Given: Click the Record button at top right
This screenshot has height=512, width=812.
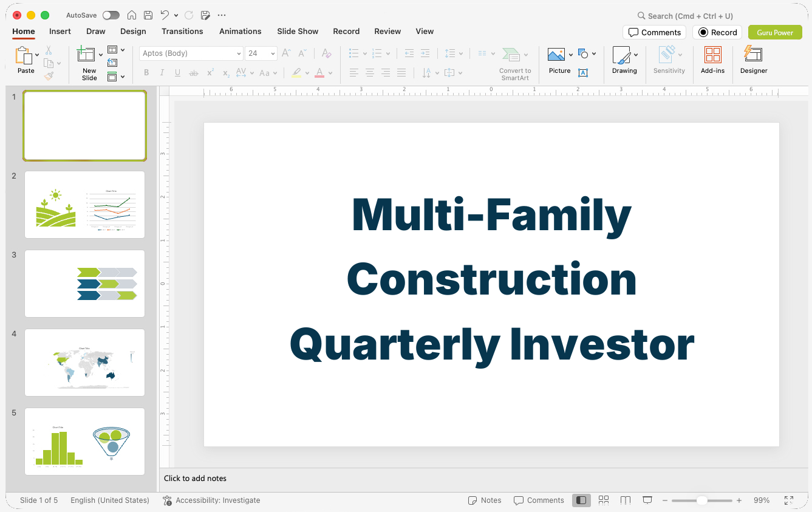Looking at the screenshot, I should [x=717, y=33].
